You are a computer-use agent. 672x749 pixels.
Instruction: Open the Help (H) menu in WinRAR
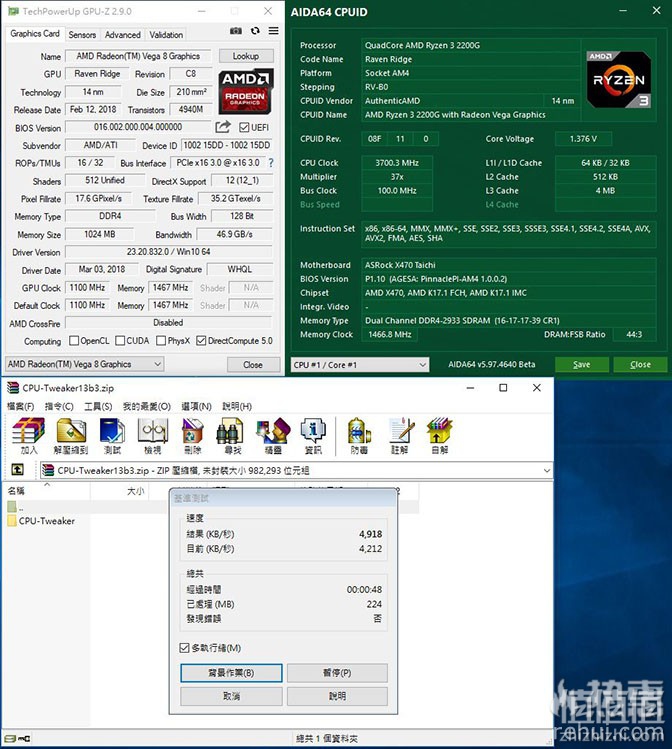[237, 407]
